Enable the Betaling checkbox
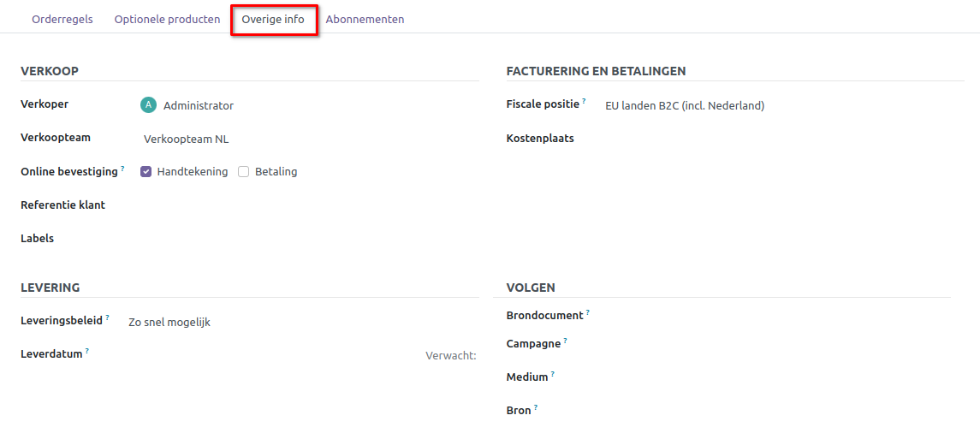Screen dimensions: 980x445 (x=244, y=171)
